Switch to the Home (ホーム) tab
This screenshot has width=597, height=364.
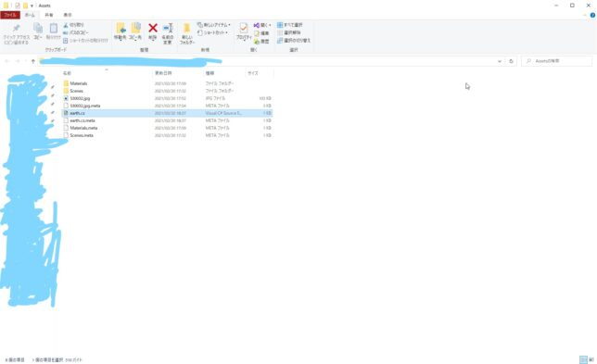30,15
